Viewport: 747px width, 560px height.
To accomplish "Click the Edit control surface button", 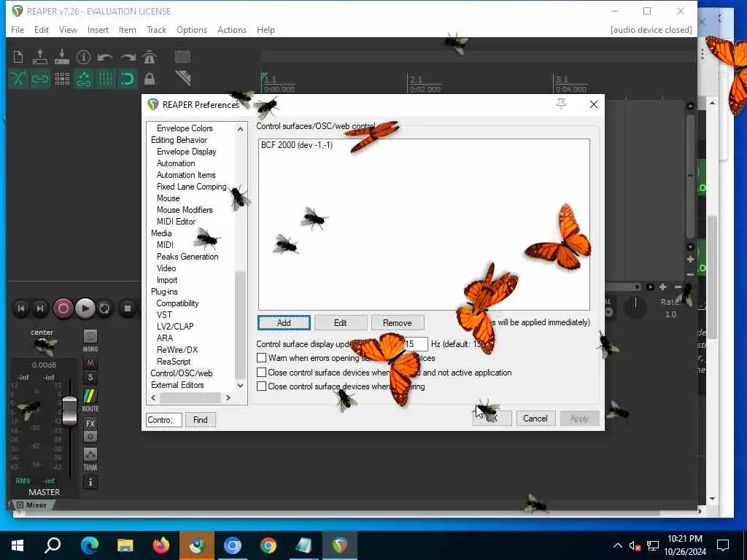I will click(x=341, y=323).
